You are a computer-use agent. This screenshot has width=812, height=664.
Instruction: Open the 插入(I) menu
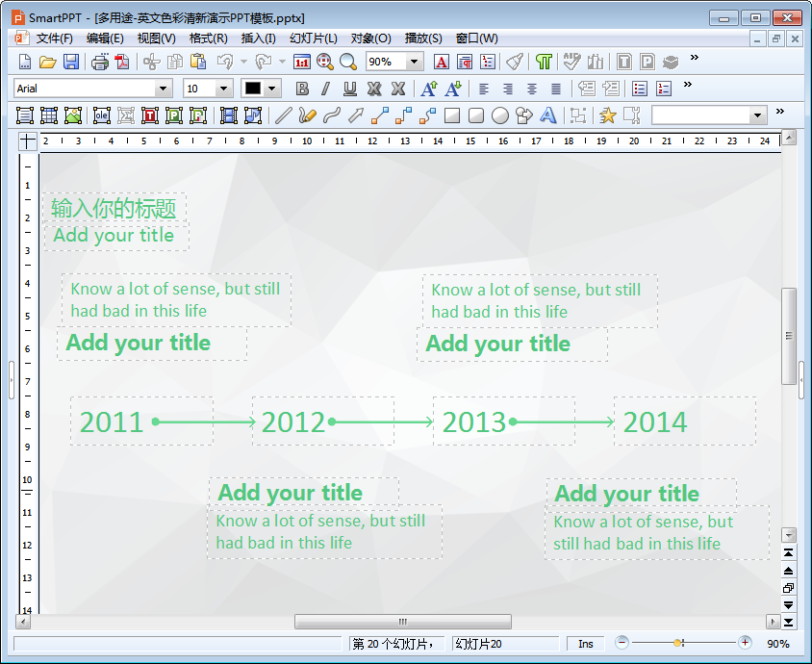259,38
